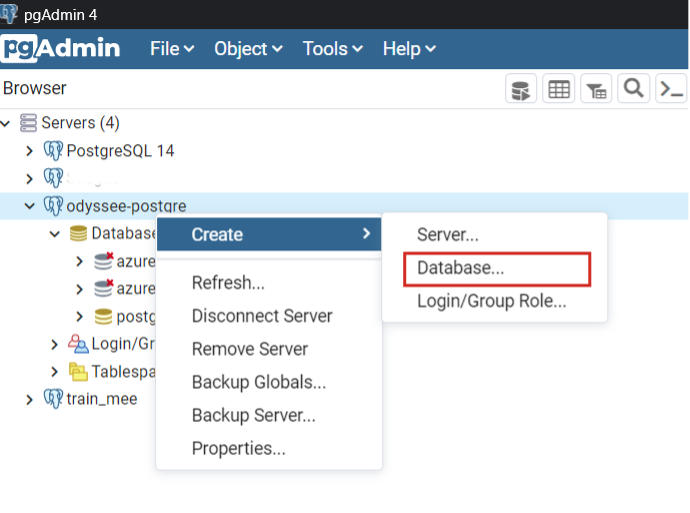Expand the PostgreSQL 14 server node
Viewport: 690px width, 513px height.
(29, 151)
